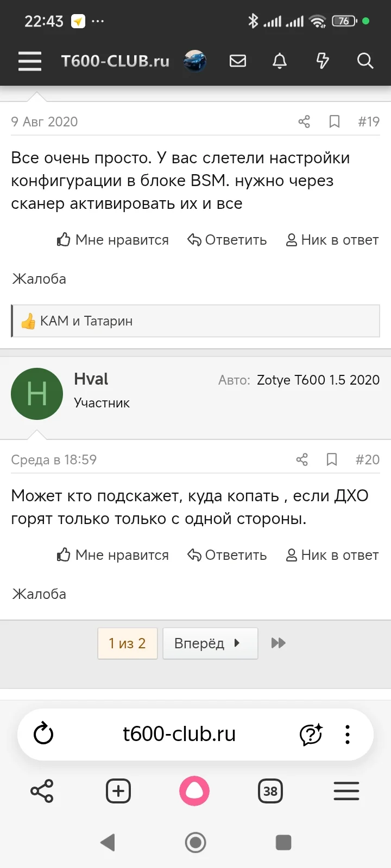Open Alice assistant pink circle button
The height and width of the screenshot is (868, 391).
coord(194,791)
